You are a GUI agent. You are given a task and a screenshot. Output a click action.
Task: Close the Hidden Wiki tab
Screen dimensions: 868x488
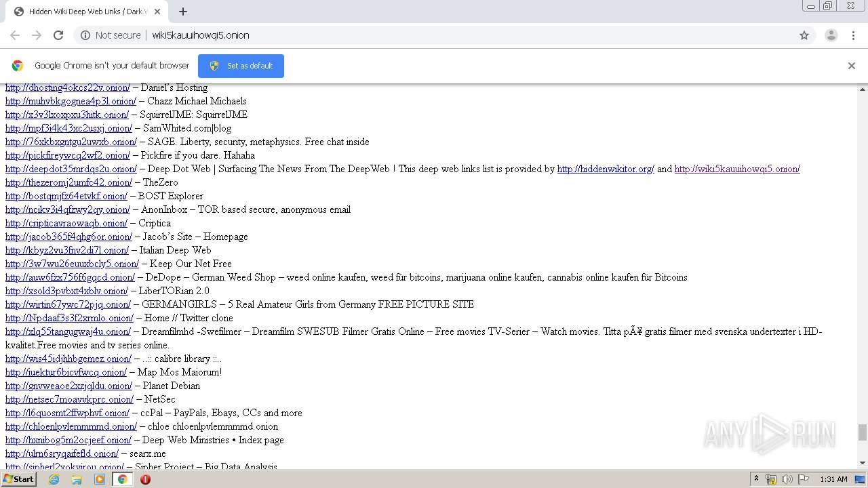(x=157, y=12)
